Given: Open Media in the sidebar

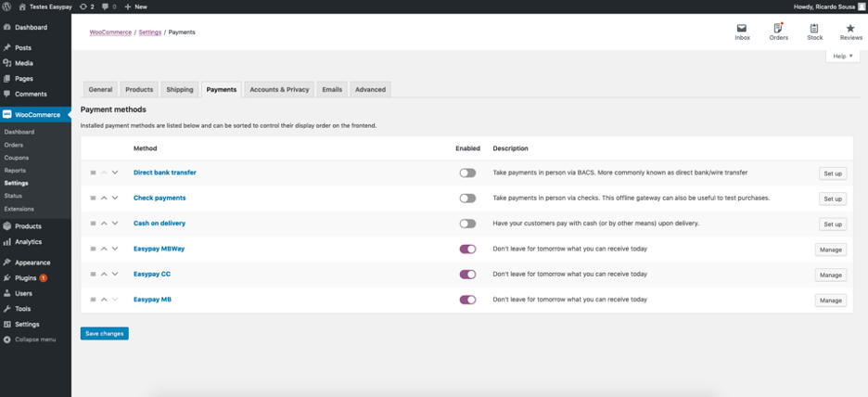Looking at the screenshot, I should (35, 63).
